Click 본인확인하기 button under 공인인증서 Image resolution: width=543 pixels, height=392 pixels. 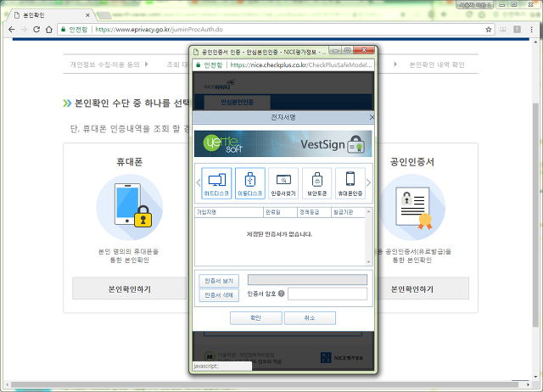423,288
